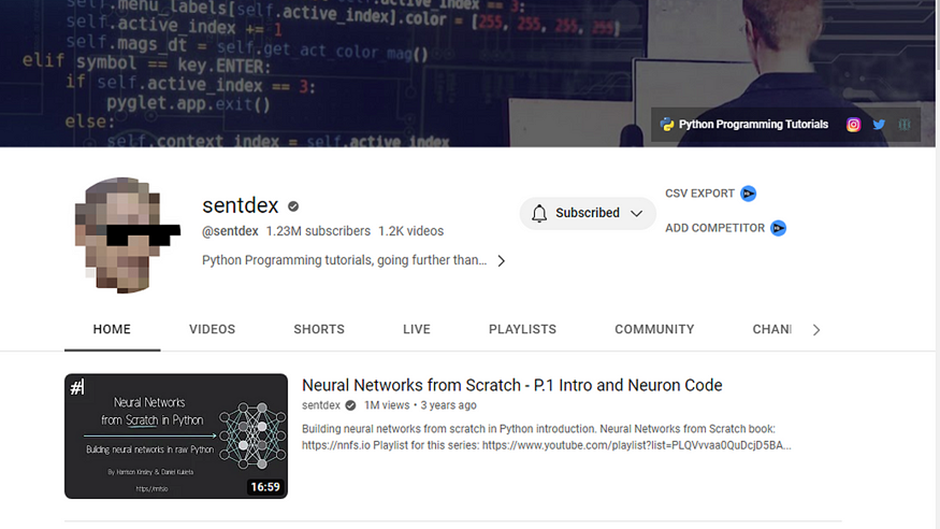Screen dimensions: 940x529
Task: Open the partially visible CHANNELS tab
Action: click(772, 329)
